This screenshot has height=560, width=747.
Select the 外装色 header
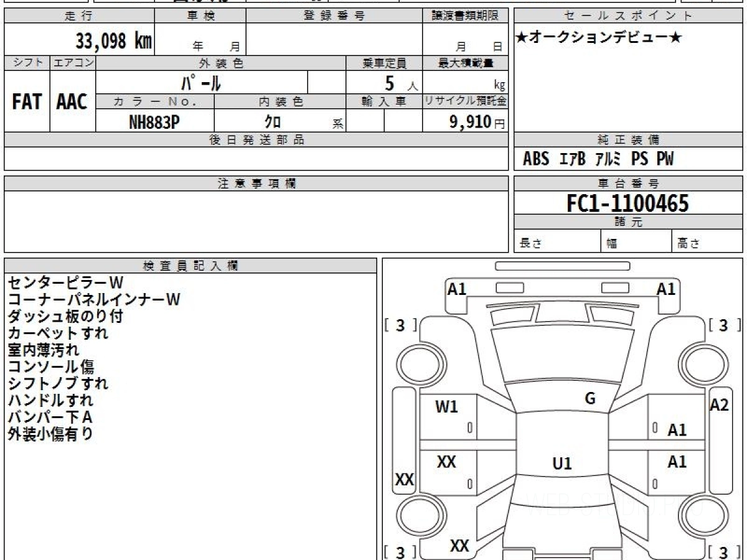pos(221,63)
